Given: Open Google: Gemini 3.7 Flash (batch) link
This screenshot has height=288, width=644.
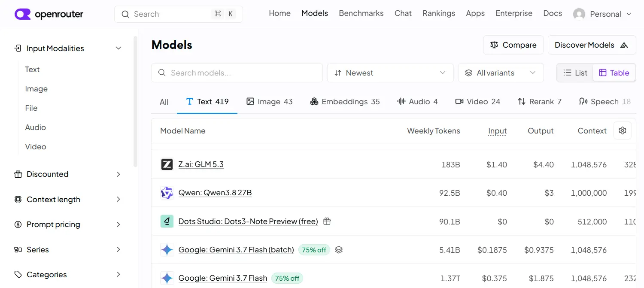Looking at the screenshot, I should point(236,249).
